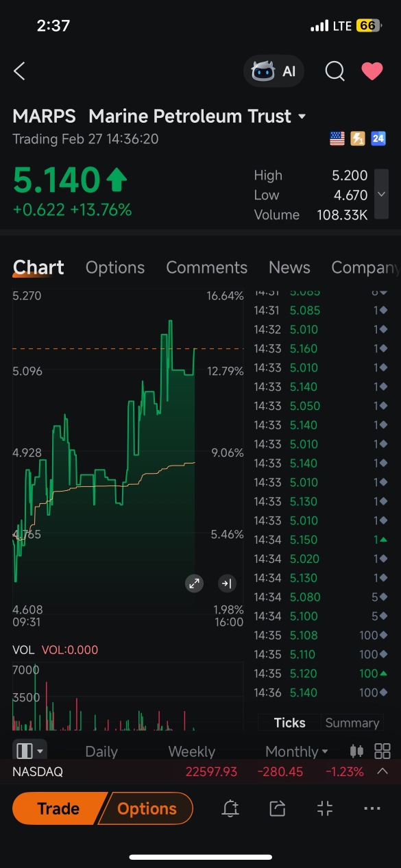Open the chart layout dropdown icon
The image size is (401, 868).
(29, 751)
